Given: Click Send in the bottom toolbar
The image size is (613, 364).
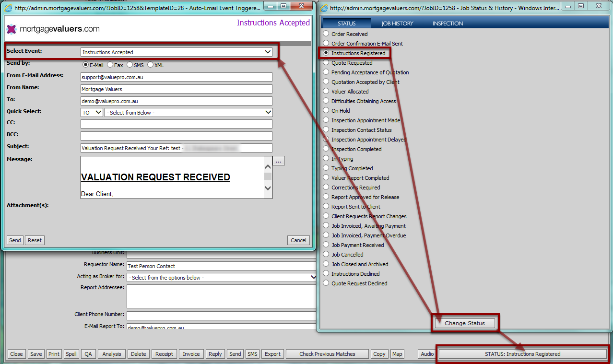Looking at the screenshot, I should pyautogui.click(x=235, y=354).
